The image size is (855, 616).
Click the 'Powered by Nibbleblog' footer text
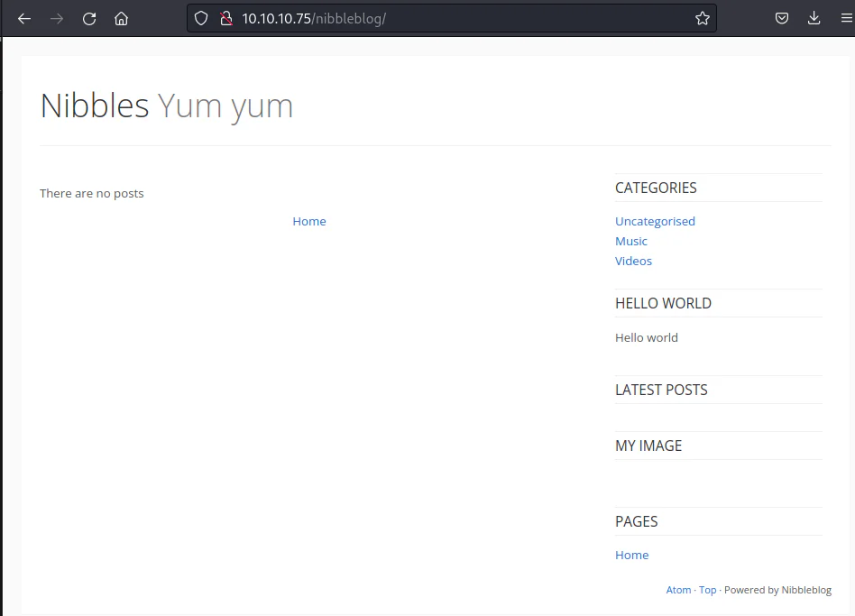tap(777, 590)
